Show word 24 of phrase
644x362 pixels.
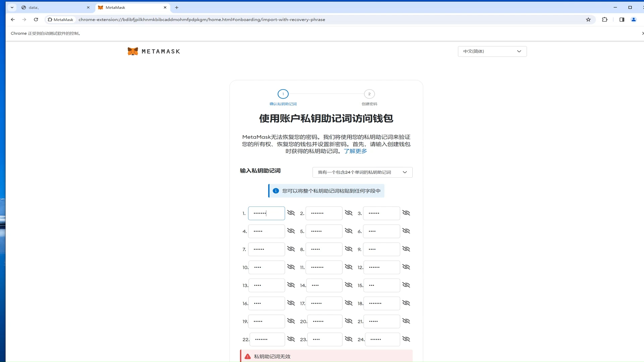(x=406, y=339)
